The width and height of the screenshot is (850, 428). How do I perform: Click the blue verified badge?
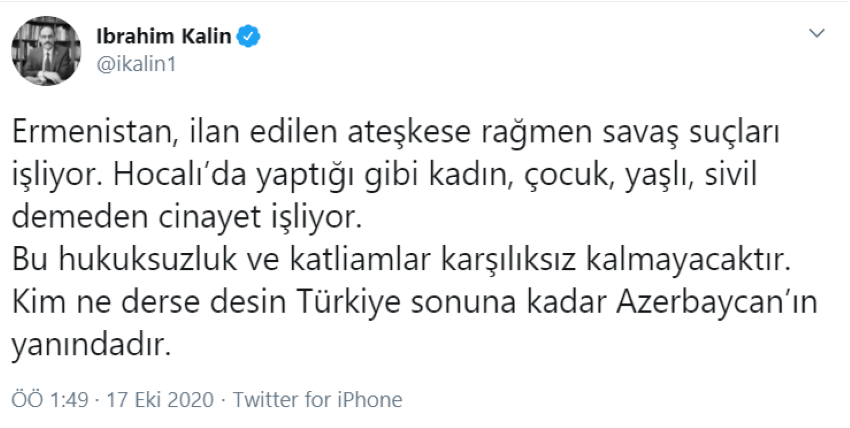250,38
